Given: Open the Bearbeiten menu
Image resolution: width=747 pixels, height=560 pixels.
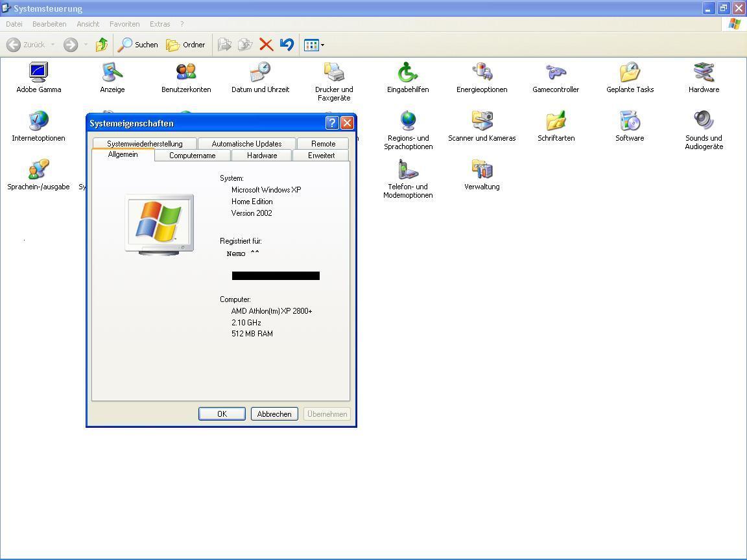Looking at the screenshot, I should (49, 24).
